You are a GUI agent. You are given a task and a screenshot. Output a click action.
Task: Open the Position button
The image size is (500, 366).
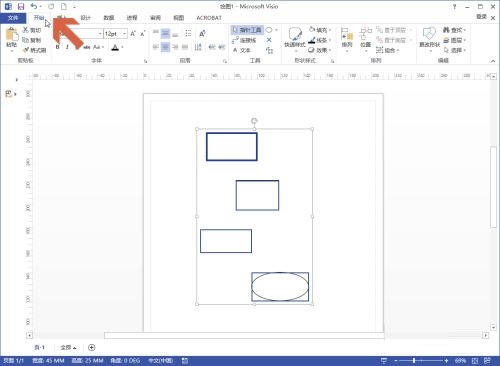pos(365,38)
